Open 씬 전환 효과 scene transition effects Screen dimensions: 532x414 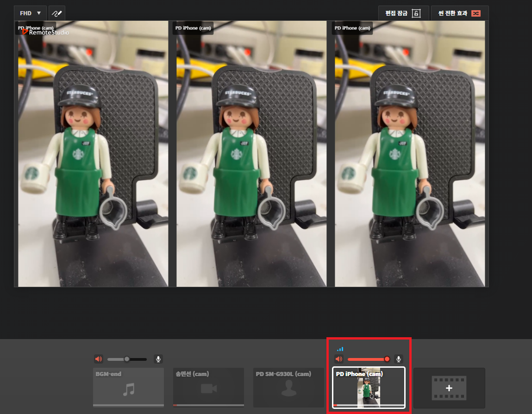(459, 13)
